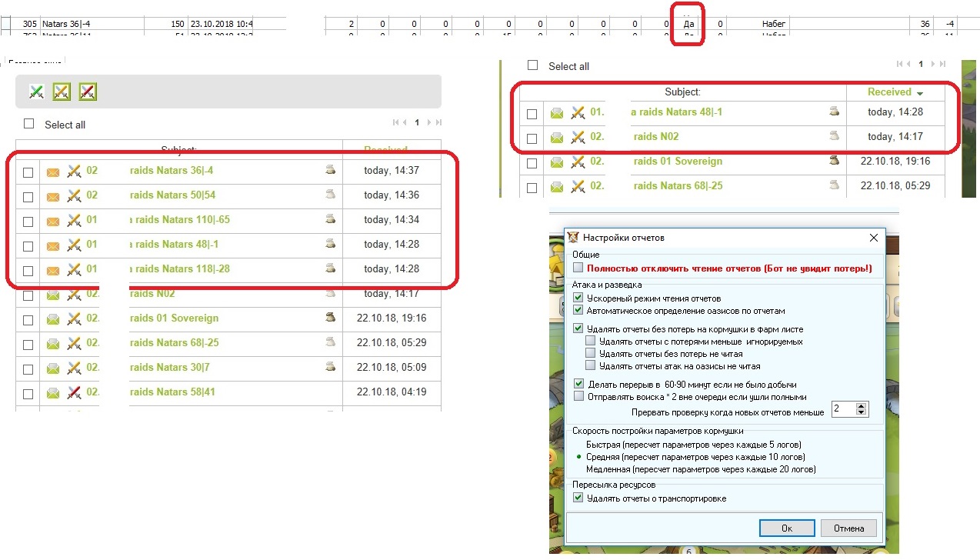Toggle 'Ускореный режим чтения отчетов' checkbox
Screen dimensions: 980x560
578,298
